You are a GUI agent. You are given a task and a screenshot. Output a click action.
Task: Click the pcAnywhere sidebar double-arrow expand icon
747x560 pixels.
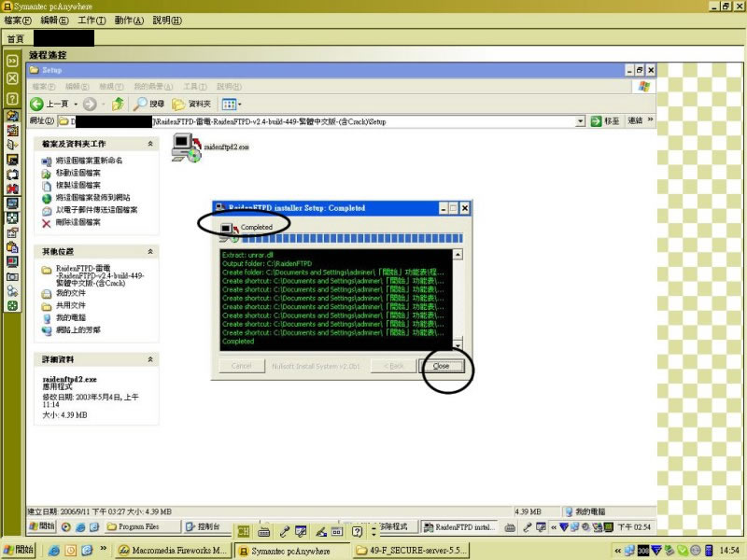click(12, 61)
